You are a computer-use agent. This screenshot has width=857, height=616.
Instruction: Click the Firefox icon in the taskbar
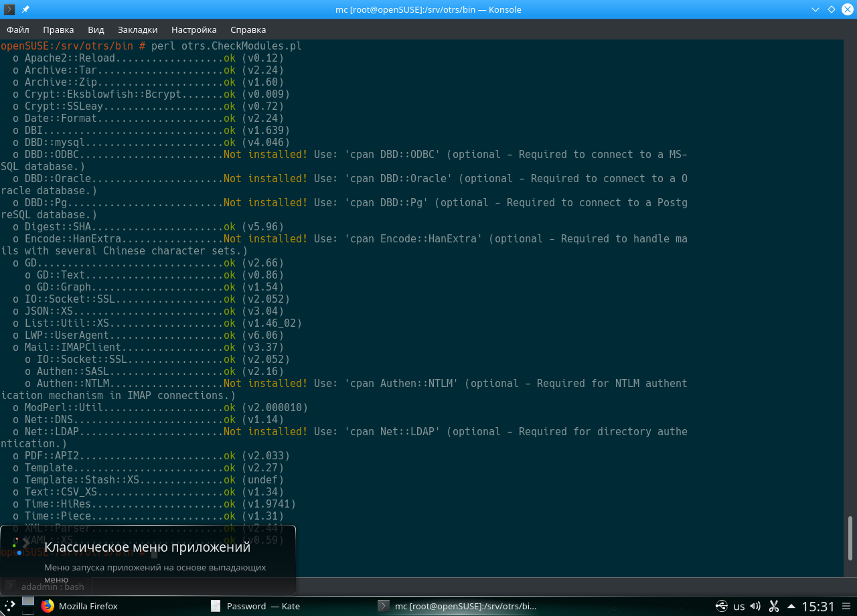click(x=48, y=606)
